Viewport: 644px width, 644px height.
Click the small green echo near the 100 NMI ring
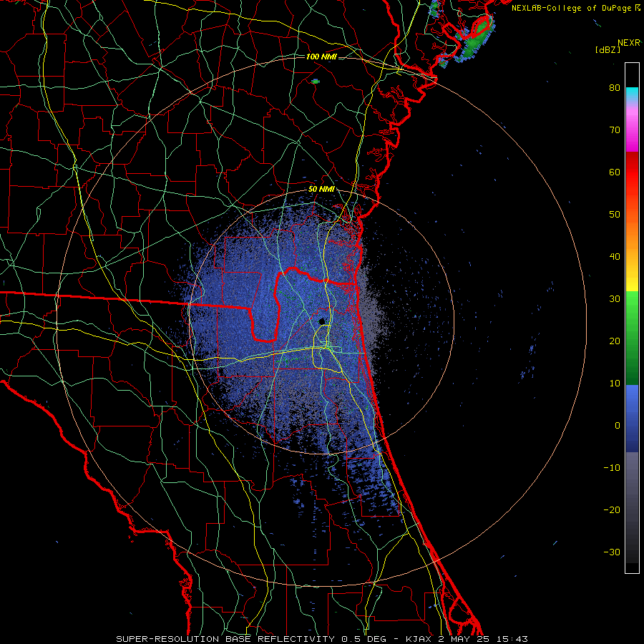[315, 82]
